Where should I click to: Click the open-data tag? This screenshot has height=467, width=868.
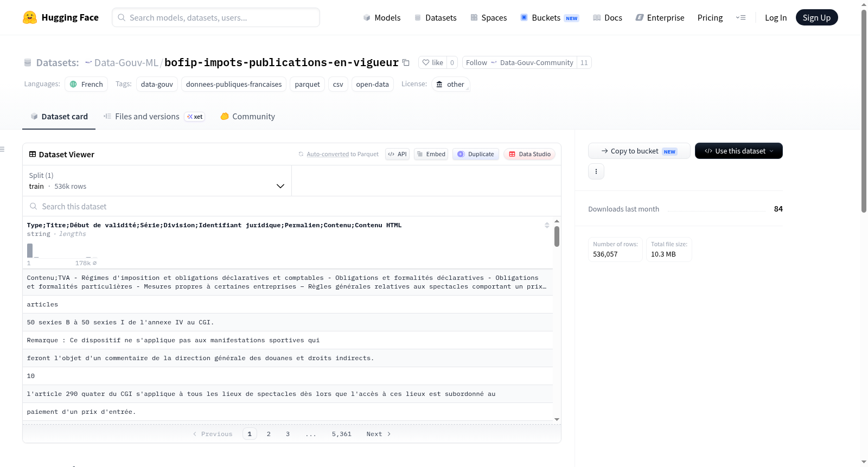373,84
